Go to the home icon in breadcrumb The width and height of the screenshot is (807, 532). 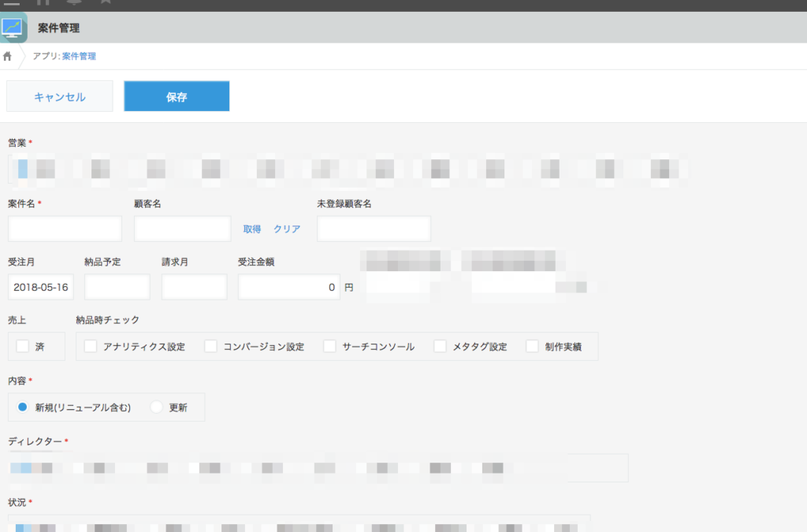(x=7, y=56)
